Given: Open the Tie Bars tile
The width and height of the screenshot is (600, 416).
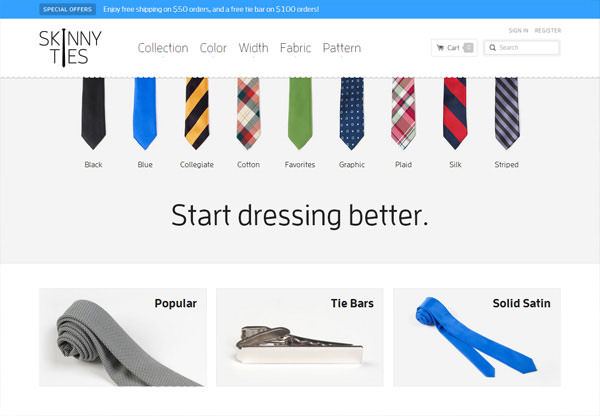Looking at the screenshot, I should coord(300,337).
